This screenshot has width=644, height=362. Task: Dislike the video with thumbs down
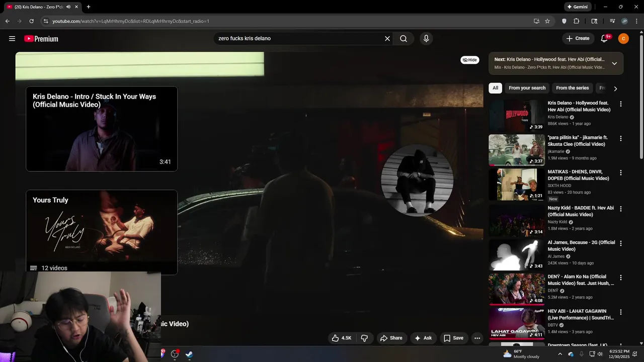[x=365, y=338]
